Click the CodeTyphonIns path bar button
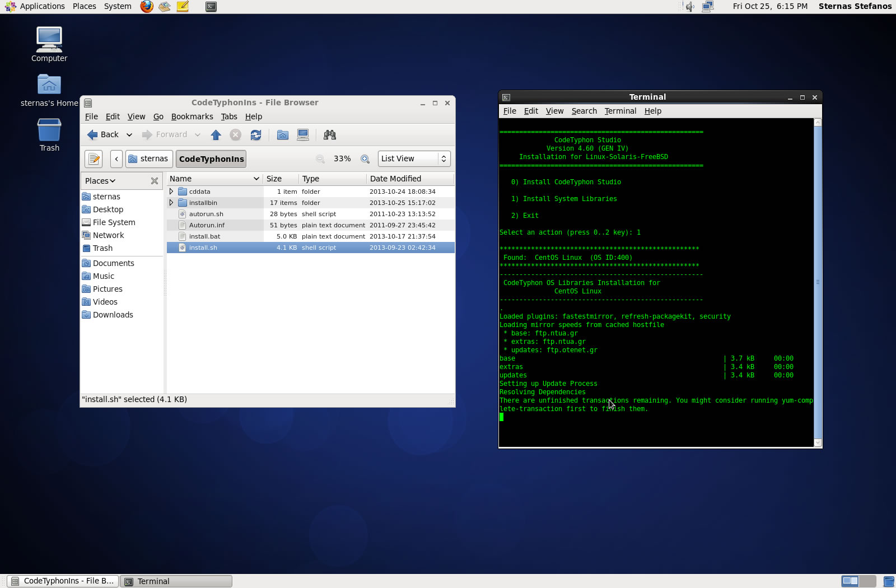Screen dimensions: 896x588 211,159
